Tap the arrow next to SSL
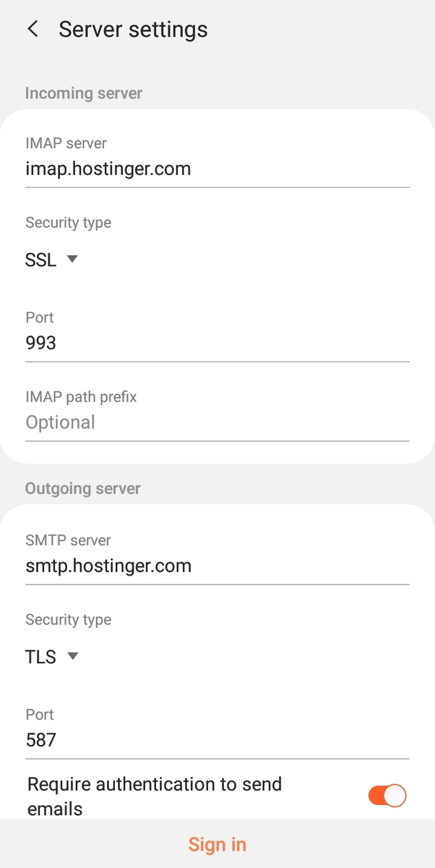Viewport: 435px width, 868px height. [72, 259]
